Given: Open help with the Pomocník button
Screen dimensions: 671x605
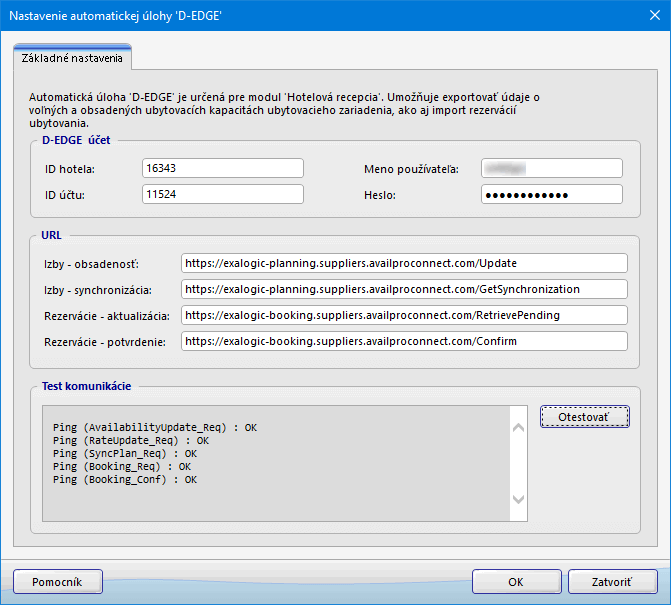Looking at the screenshot, I should pos(58,581).
